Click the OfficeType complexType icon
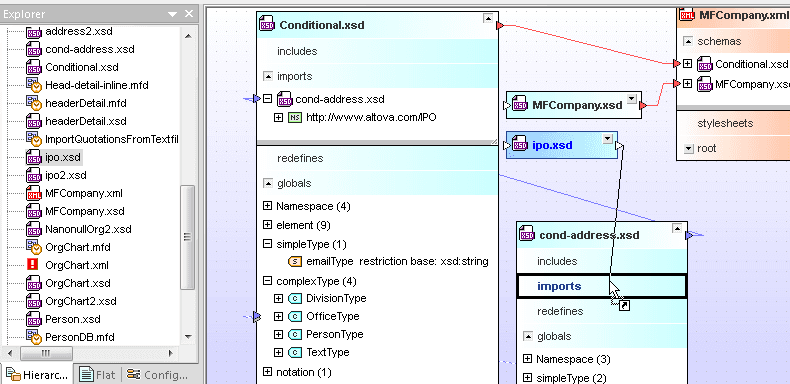The image size is (790, 384). [295, 316]
